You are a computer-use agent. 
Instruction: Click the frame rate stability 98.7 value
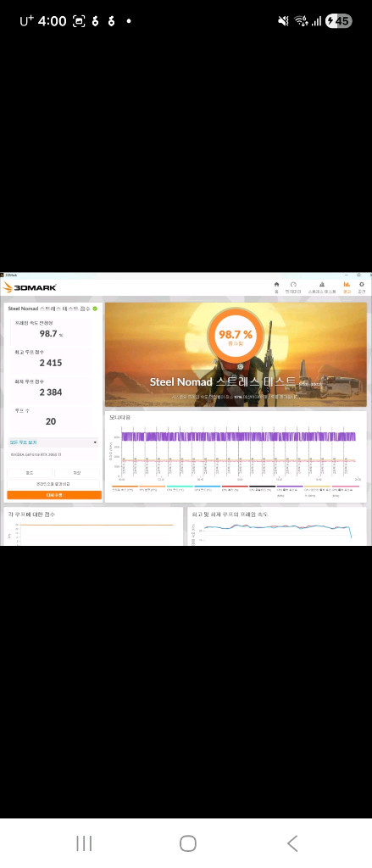48,334
